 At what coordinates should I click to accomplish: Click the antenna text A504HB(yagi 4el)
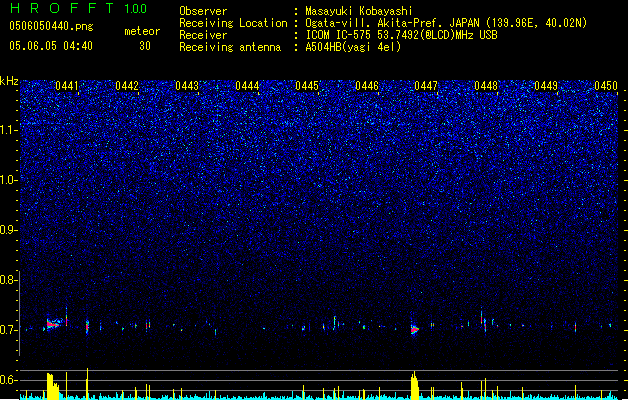(x=353, y=47)
